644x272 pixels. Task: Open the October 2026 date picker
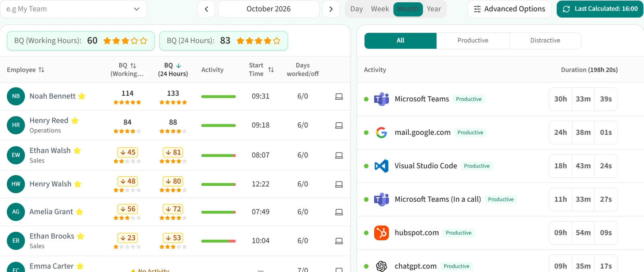(x=268, y=9)
